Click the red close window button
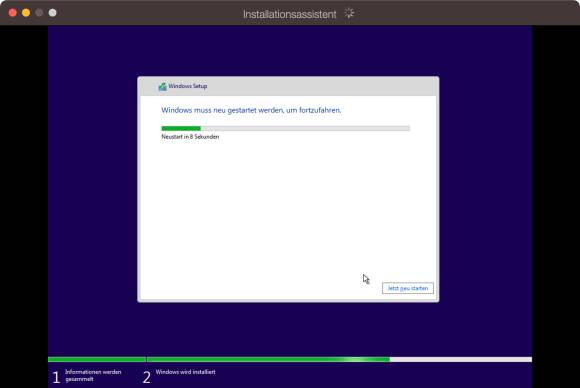Image resolution: width=580 pixels, height=388 pixels. click(13, 13)
